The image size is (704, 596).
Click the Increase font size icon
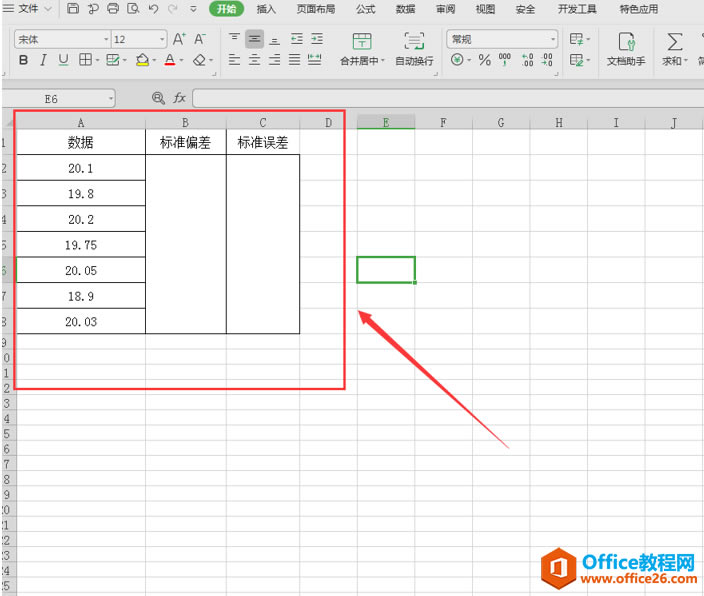click(x=179, y=39)
